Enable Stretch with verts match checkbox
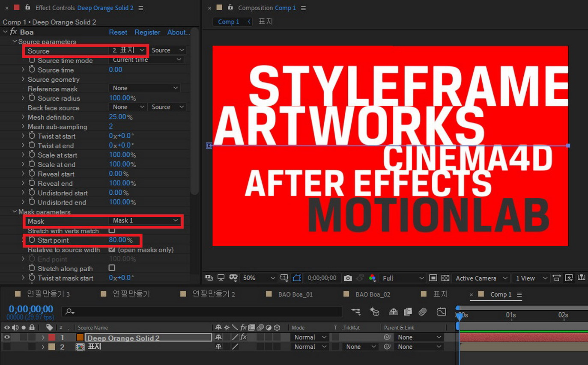588x365 pixels. coord(112,231)
